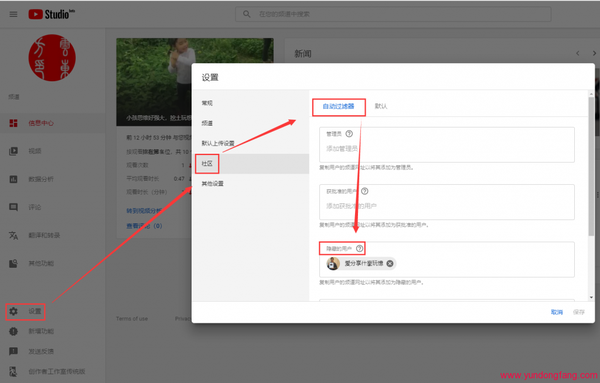Select 视频 in the sidebar
The width and height of the screenshot is (600, 383).
35,151
